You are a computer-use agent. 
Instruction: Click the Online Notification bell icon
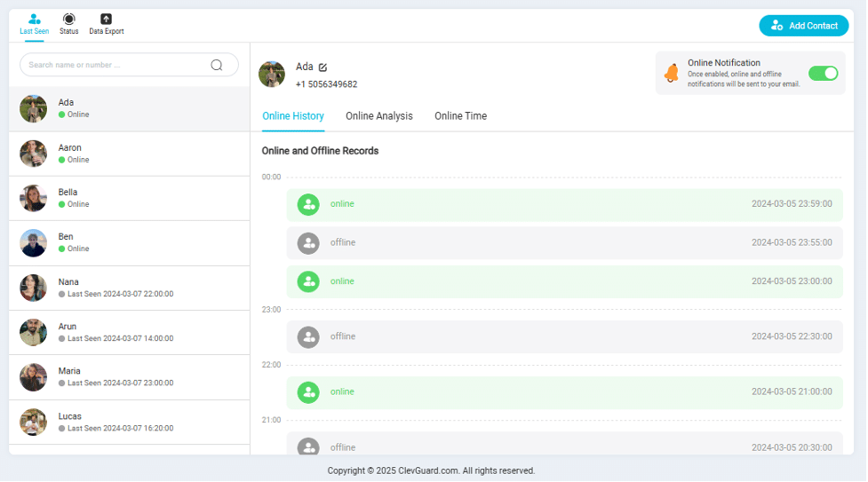point(672,73)
